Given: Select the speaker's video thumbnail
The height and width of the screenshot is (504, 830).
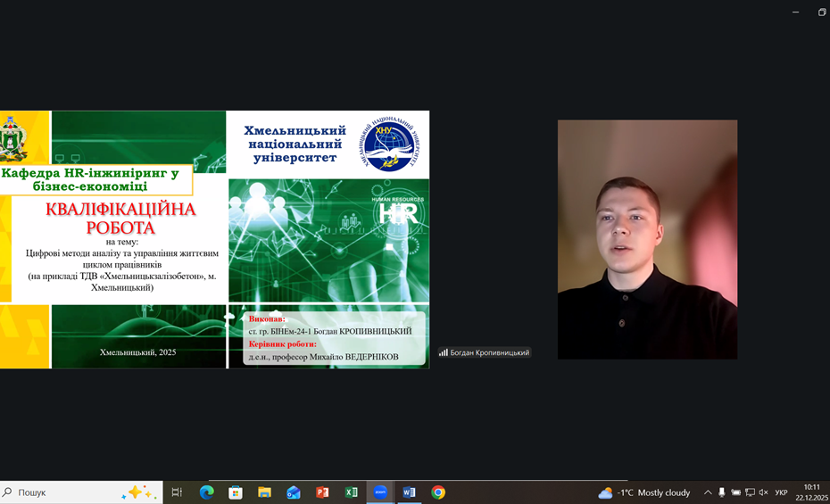Looking at the screenshot, I should point(647,239).
